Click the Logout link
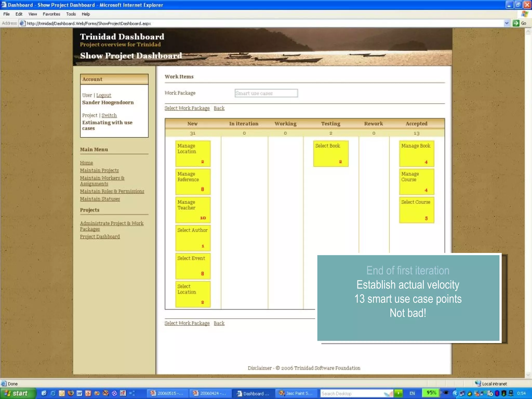532x399 pixels. point(104,95)
